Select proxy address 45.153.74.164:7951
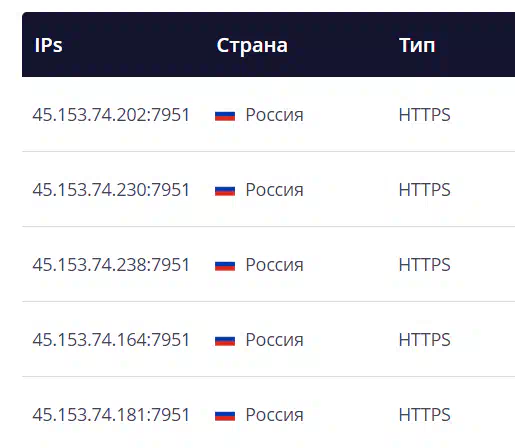 (111, 340)
